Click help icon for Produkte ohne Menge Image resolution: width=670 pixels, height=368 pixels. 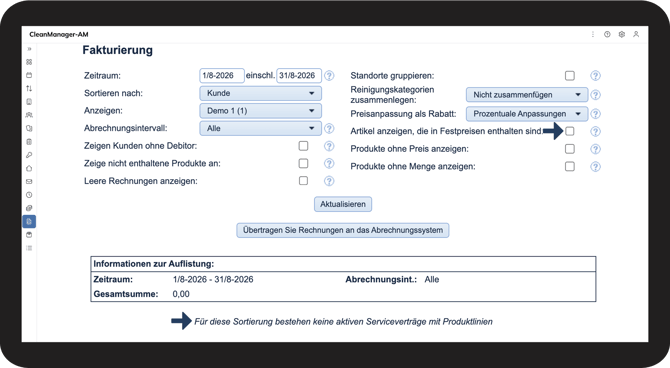click(x=595, y=167)
